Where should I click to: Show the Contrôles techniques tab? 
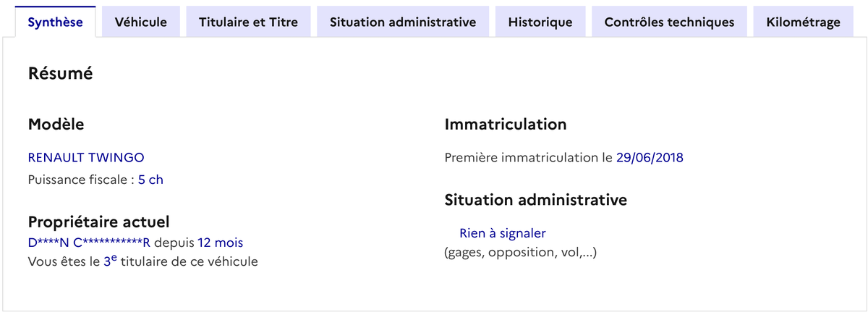(x=669, y=22)
